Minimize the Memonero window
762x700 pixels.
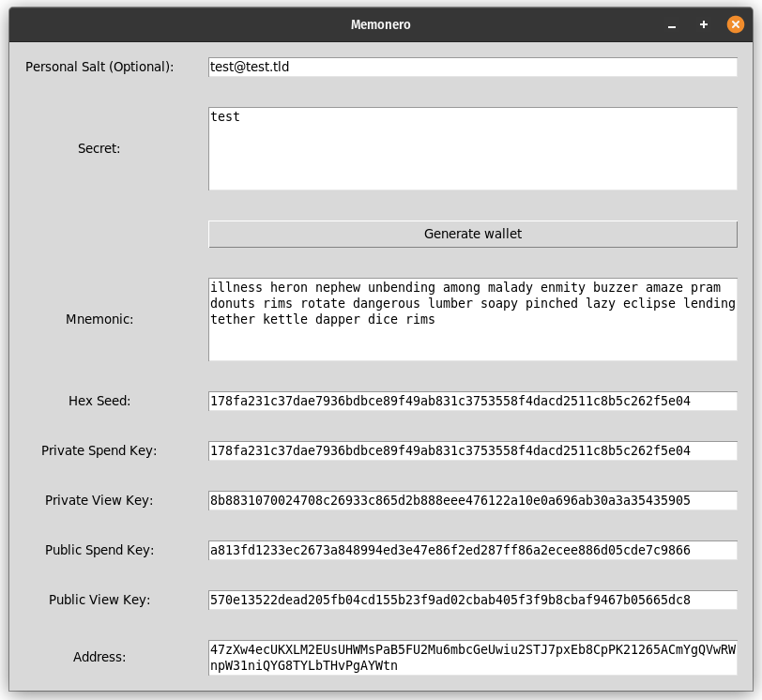coord(672,25)
